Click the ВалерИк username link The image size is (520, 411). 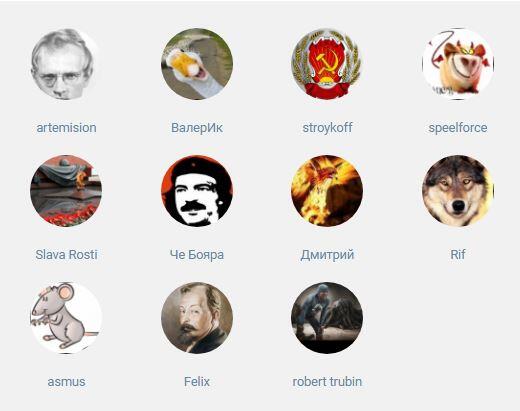pyautogui.click(x=197, y=128)
